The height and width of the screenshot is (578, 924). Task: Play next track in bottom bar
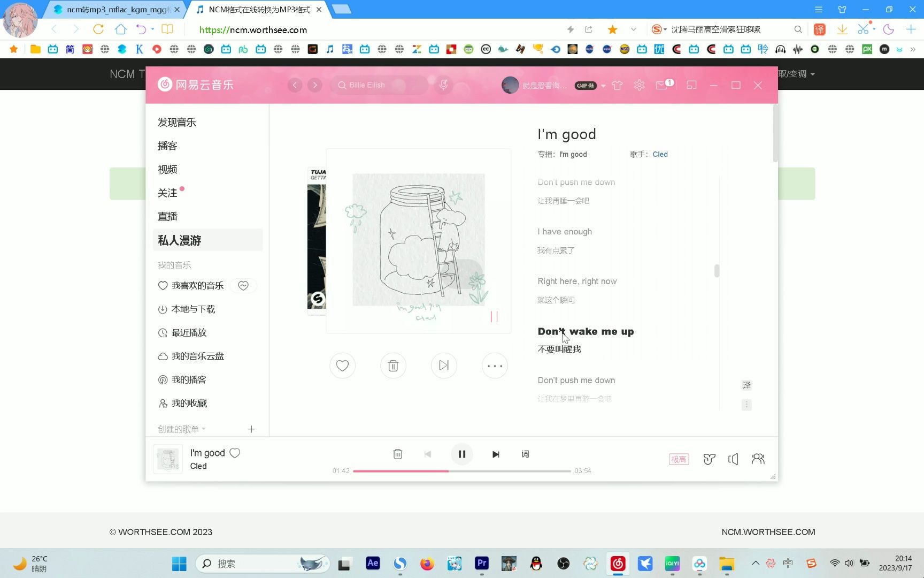pos(496,454)
